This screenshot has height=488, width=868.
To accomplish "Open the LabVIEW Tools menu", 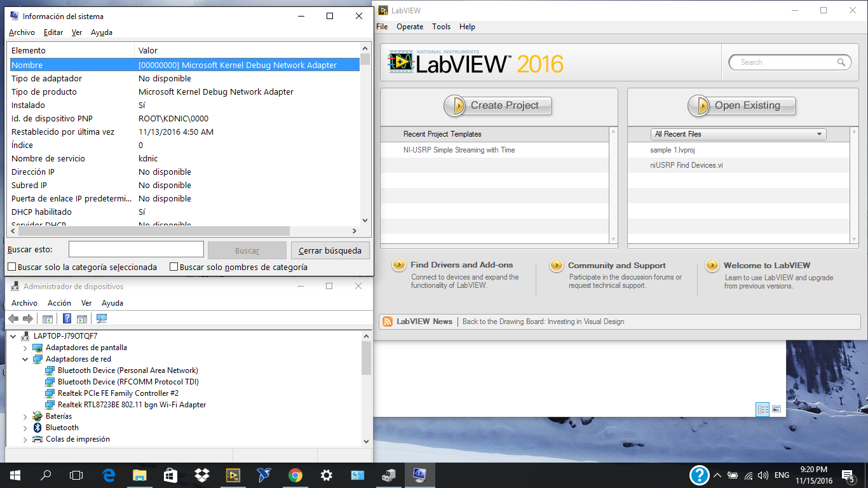I will (x=441, y=27).
